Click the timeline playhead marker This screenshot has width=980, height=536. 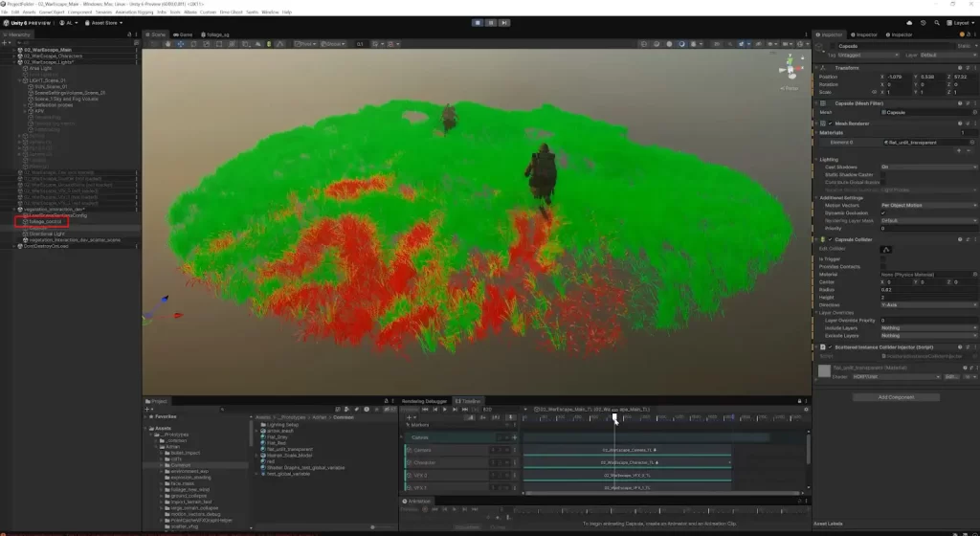point(614,416)
